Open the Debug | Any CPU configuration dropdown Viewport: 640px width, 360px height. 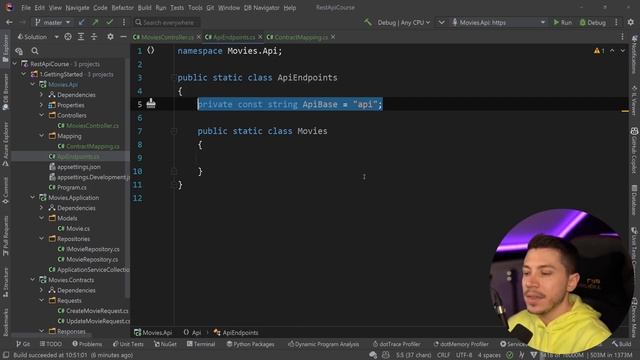pyautogui.click(x=404, y=22)
